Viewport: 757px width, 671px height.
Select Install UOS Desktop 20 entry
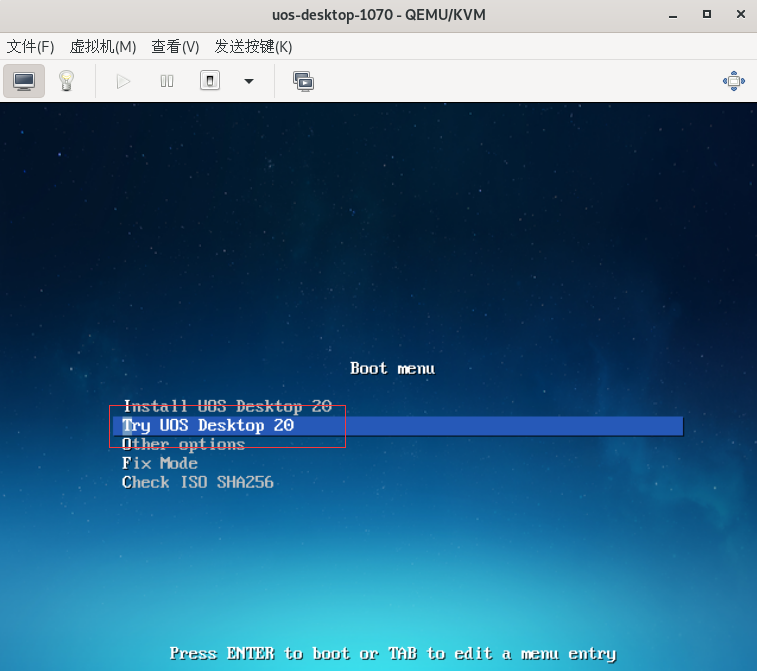click(x=228, y=406)
